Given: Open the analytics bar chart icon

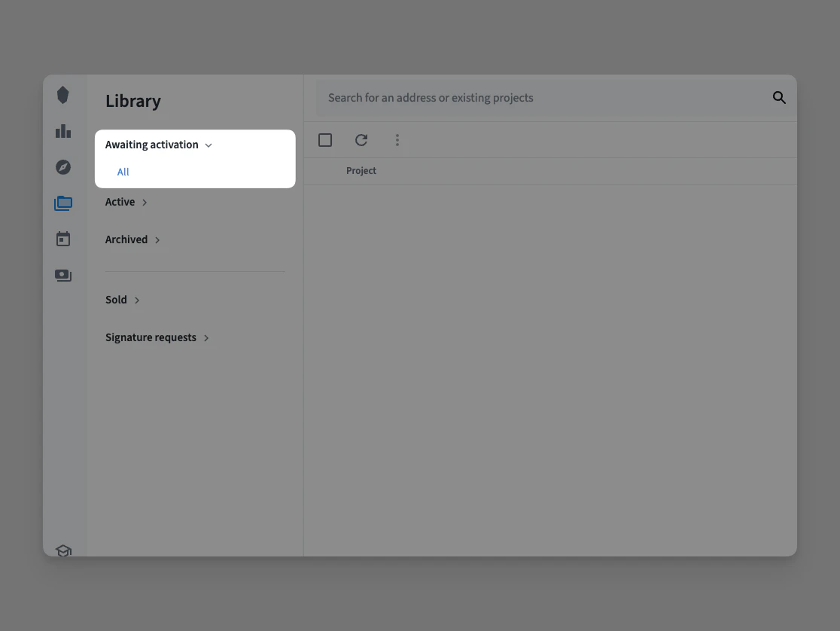Looking at the screenshot, I should (62, 130).
